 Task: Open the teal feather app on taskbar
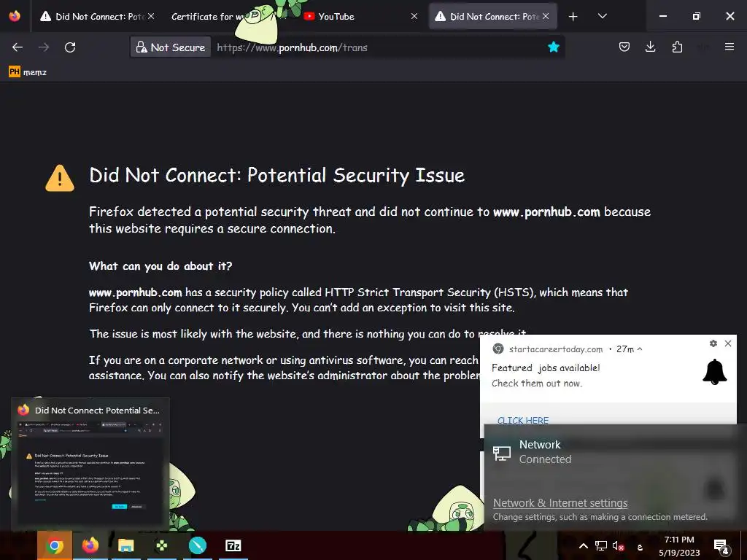tap(197, 545)
